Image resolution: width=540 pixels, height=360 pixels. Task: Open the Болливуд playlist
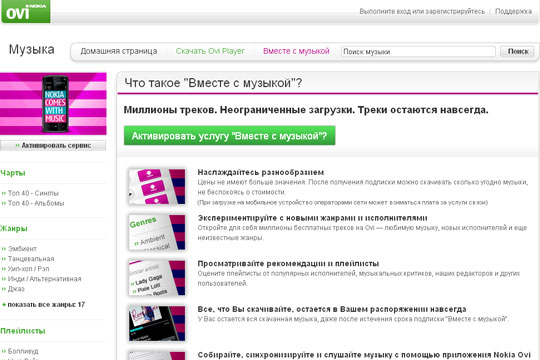tap(23, 351)
